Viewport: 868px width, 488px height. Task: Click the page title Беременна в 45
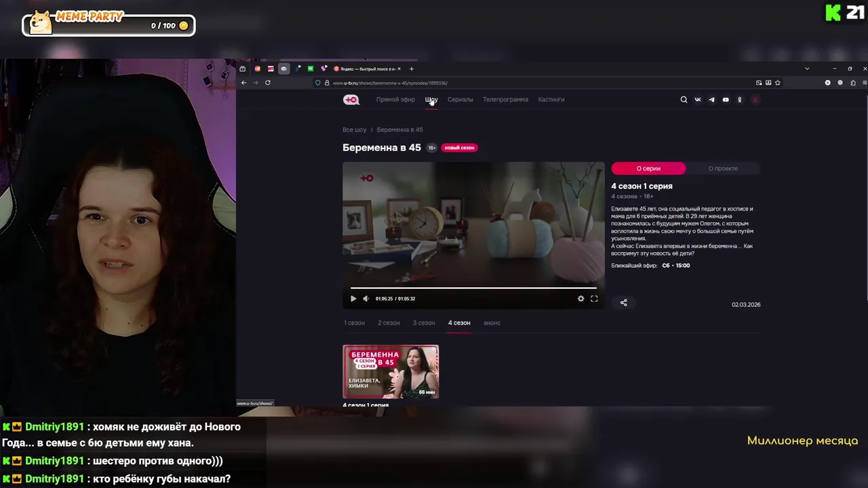tap(382, 148)
